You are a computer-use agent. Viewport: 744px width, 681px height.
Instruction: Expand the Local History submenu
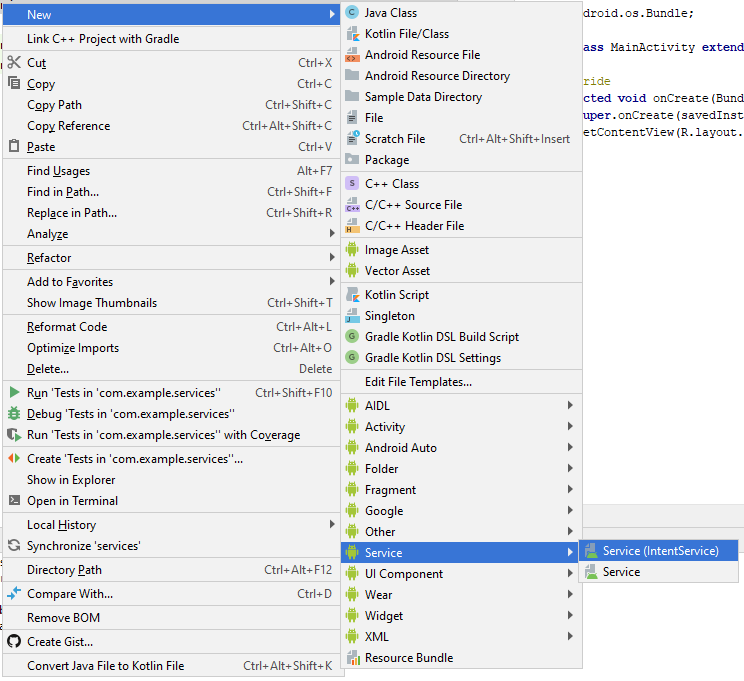tap(332, 525)
